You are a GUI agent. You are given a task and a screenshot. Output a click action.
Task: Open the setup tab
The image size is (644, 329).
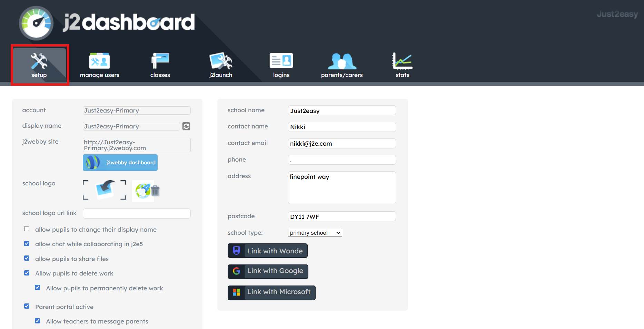39,65
